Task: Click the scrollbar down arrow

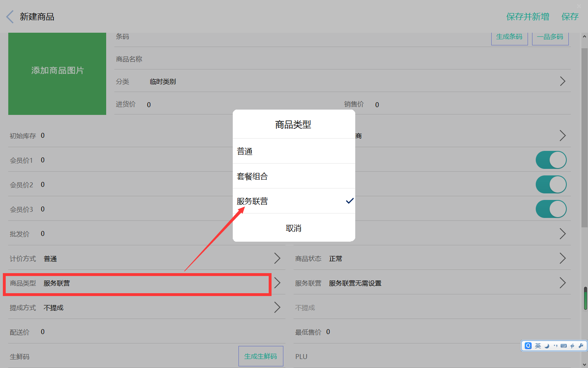Action: click(584, 364)
